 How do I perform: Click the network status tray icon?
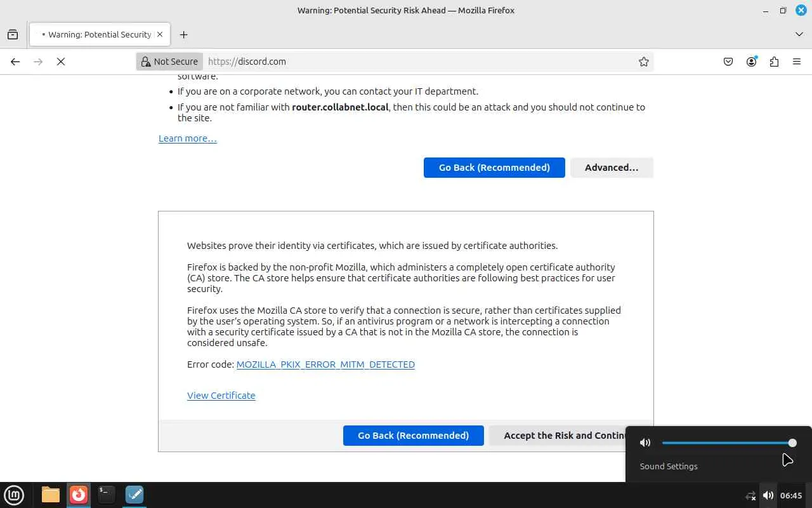[750, 495]
